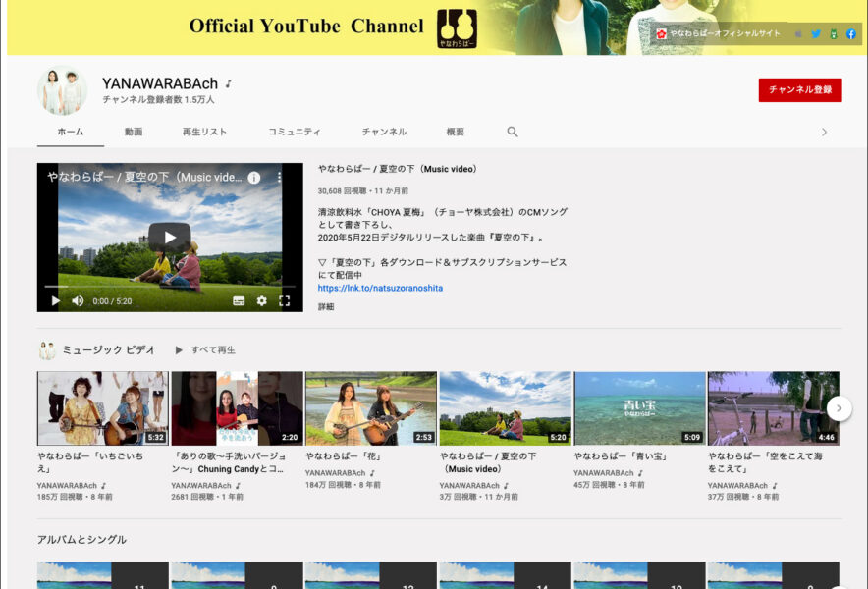Open the channel search magnifier icon
This screenshot has height=589, width=868.
pyautogui.click(x=513, y=132)
